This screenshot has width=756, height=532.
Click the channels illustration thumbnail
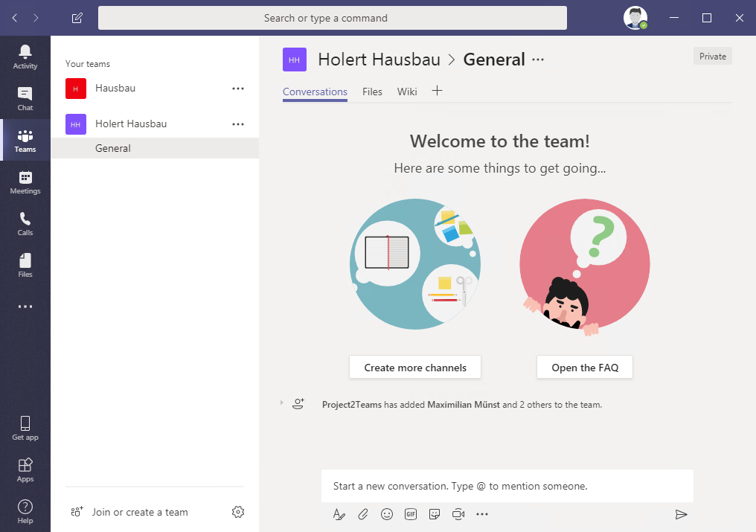point(414,264)
